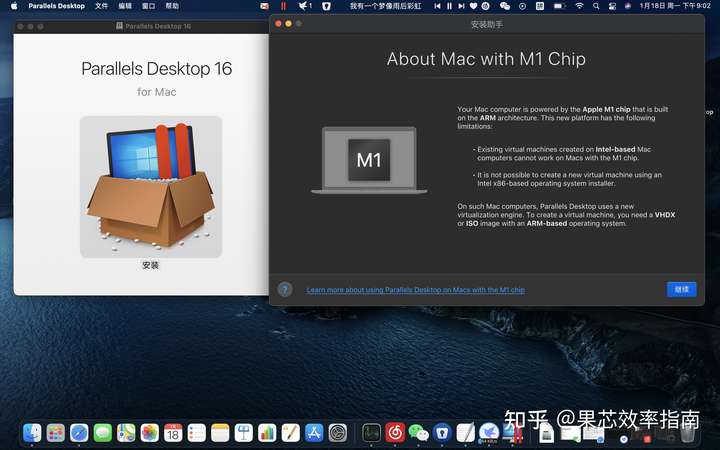The width and height of the screenshot is (720, 450).
Task: Open the 文件 menu
Action: (101, 6)
